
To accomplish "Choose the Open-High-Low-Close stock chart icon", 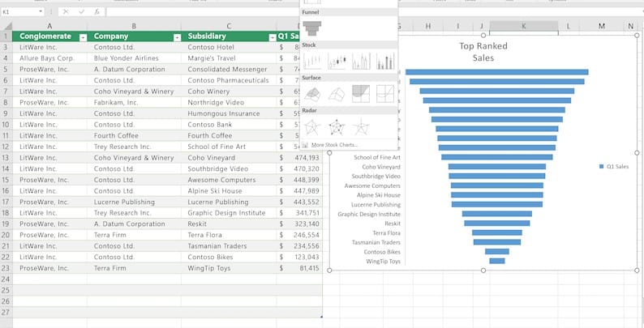I will click(x=337, y=61).
